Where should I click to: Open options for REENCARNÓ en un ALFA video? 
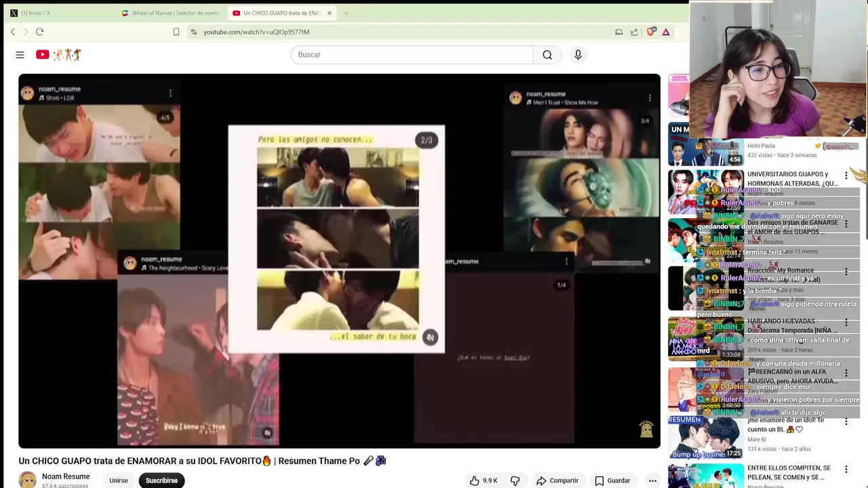[x=846, y=373]
